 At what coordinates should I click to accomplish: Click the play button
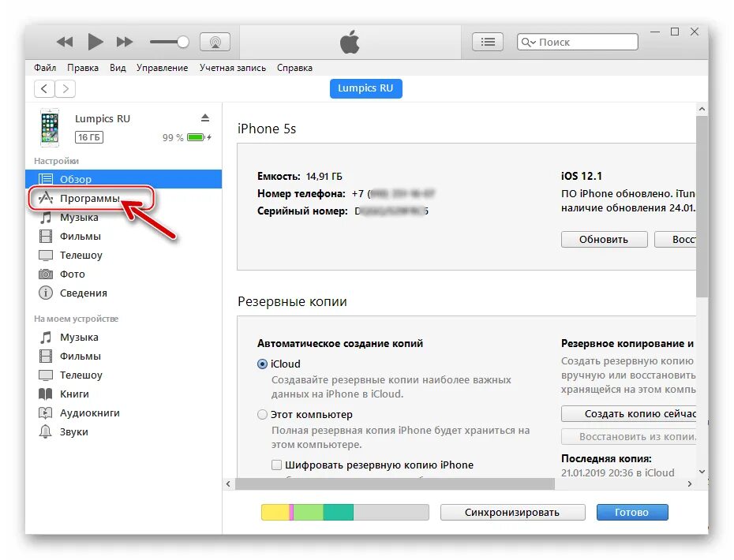[x=95, y=42]
